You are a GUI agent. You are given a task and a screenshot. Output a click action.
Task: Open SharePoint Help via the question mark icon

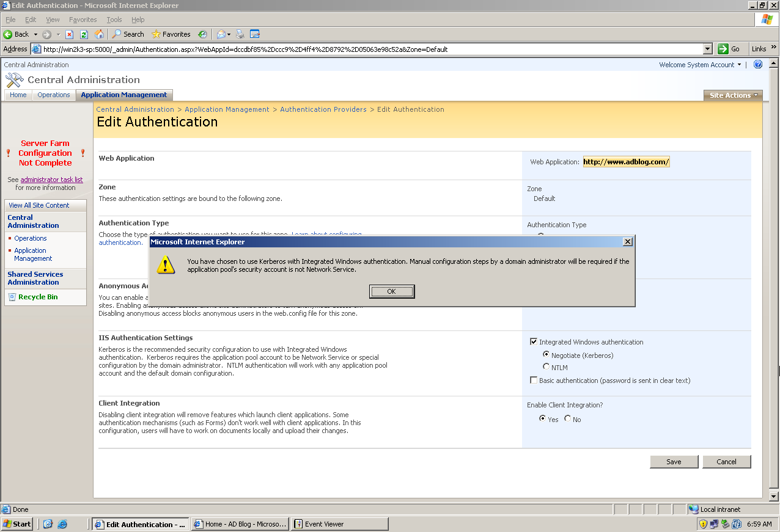click(x=758, y=64)
